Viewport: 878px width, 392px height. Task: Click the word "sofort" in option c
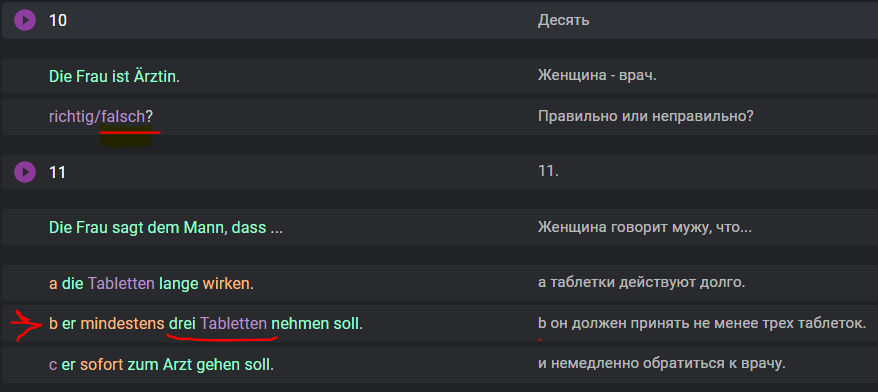(101, 365)
